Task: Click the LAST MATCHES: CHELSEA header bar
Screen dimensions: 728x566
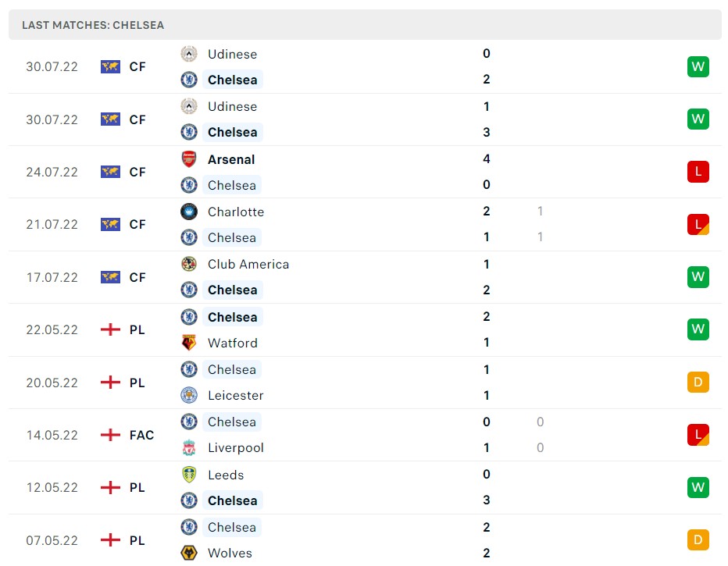Action: [364, 24]
